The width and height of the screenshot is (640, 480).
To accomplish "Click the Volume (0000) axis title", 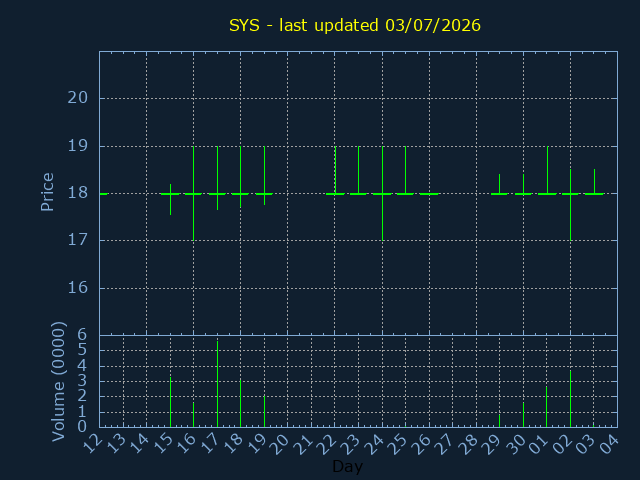I will pos(59,381).
